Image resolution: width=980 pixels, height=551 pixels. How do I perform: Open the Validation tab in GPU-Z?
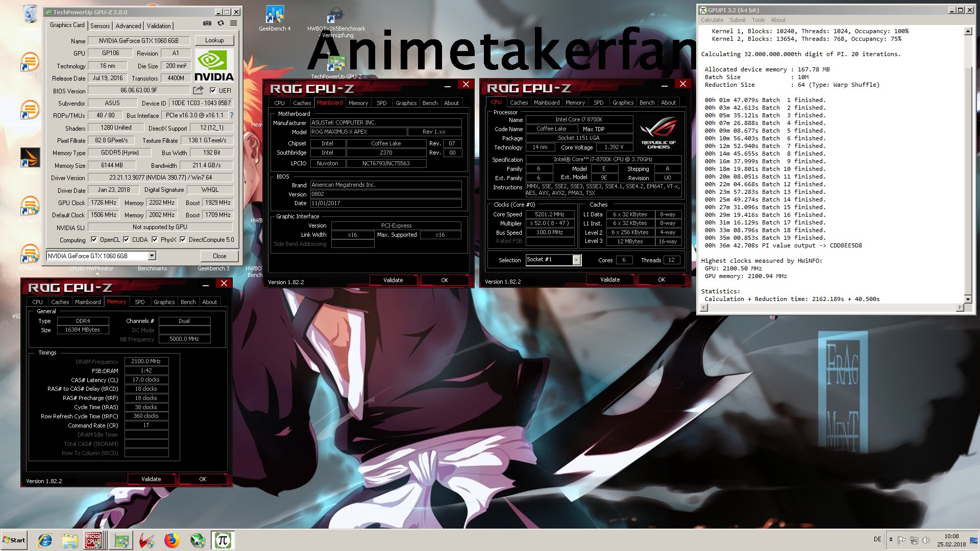click(159, 26)
